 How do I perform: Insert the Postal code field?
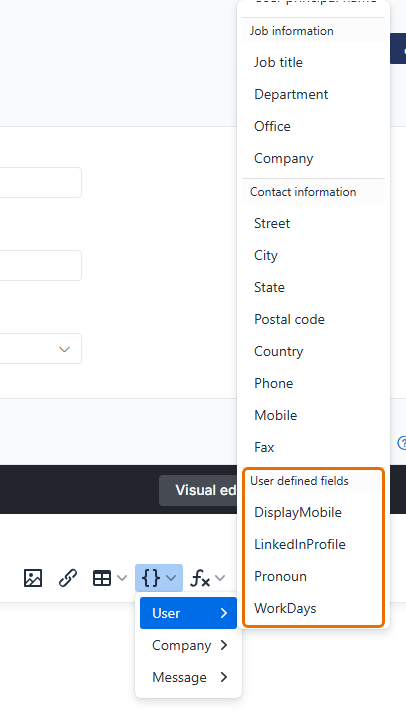[314, 319]
